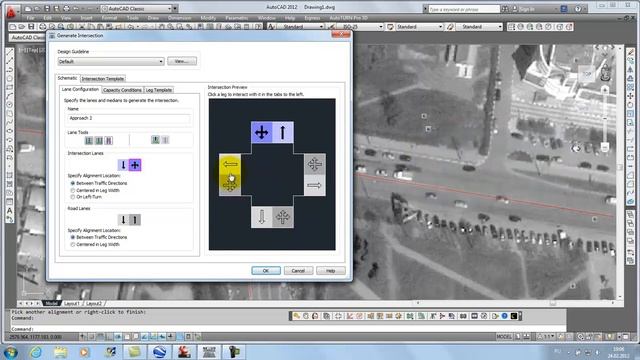Image resolution: width=640 pixels, height=360 pixels.
Task: Switch to the Intersection Template tab
Action: pos(102,78)
